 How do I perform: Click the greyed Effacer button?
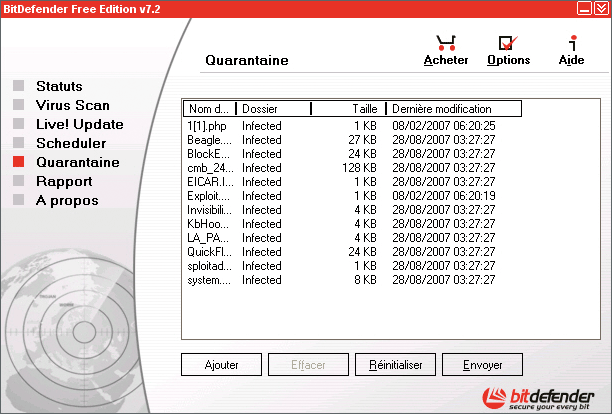(x=308, y=365)
